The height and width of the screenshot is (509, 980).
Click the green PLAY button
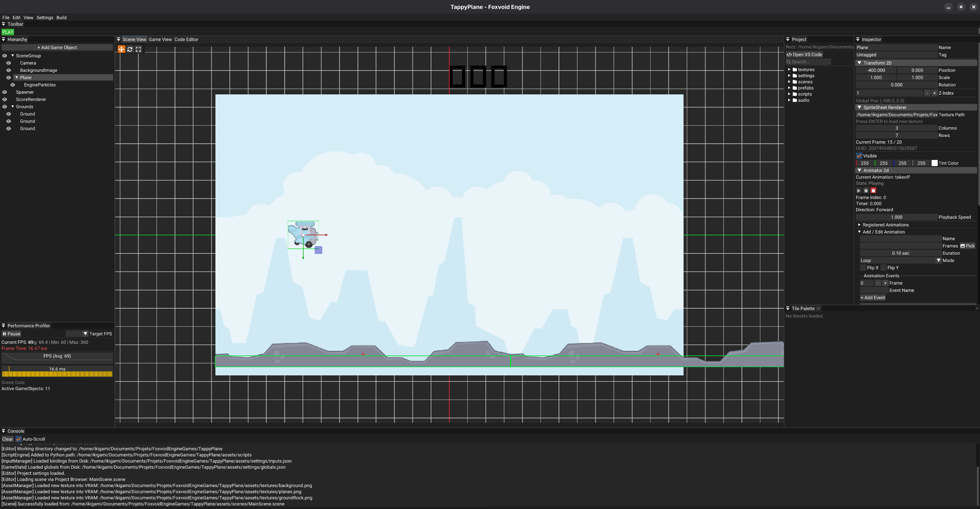point(8,32)
